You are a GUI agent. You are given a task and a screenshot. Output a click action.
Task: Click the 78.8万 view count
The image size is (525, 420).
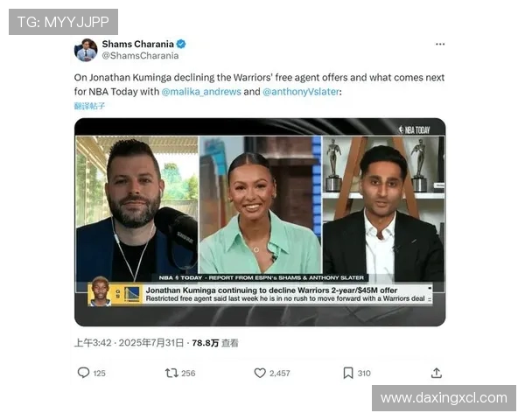(206, 343)
